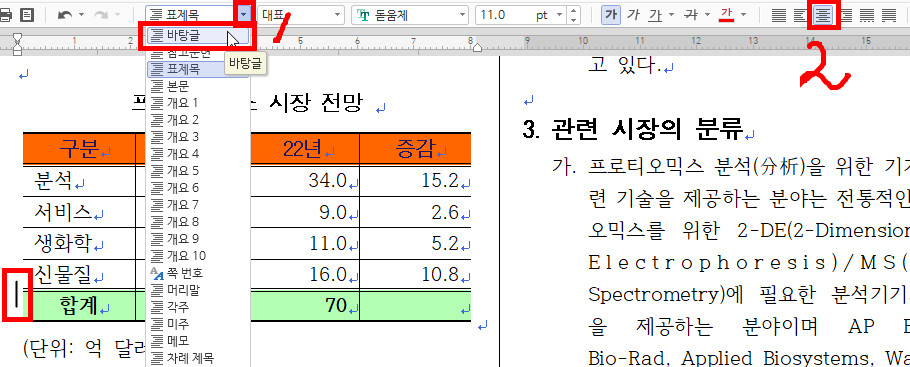Select left alignment icon

tap(801, 16)
